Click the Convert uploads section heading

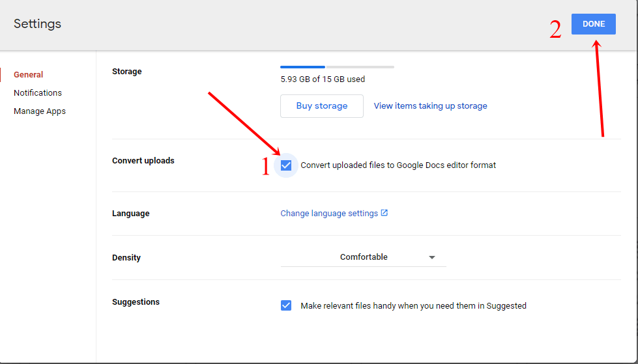click(x=143, y=161)
